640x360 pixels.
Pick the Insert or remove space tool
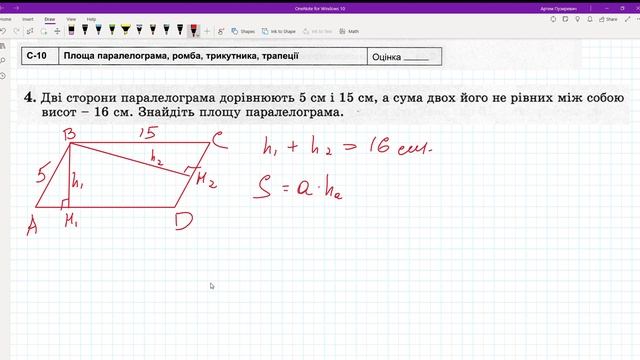click(x=57, y=31)
